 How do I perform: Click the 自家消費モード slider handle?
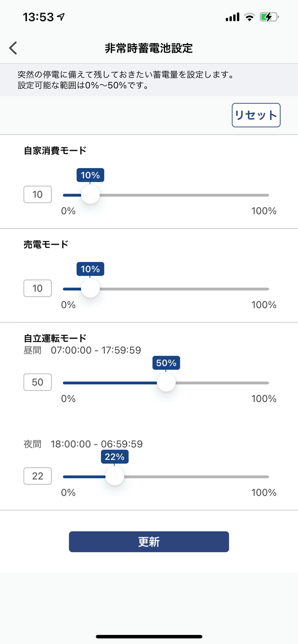90,195
